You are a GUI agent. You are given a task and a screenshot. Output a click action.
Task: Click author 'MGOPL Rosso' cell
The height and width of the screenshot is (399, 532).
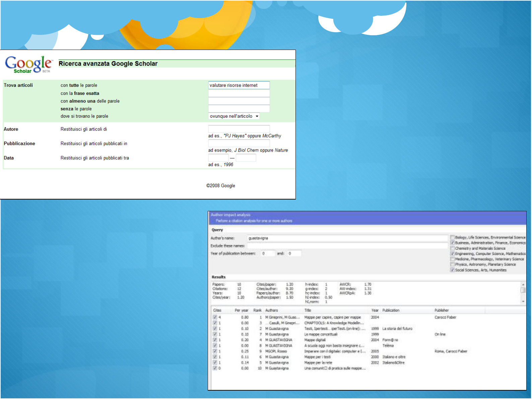pyautogui.click(x=276, y=351)
